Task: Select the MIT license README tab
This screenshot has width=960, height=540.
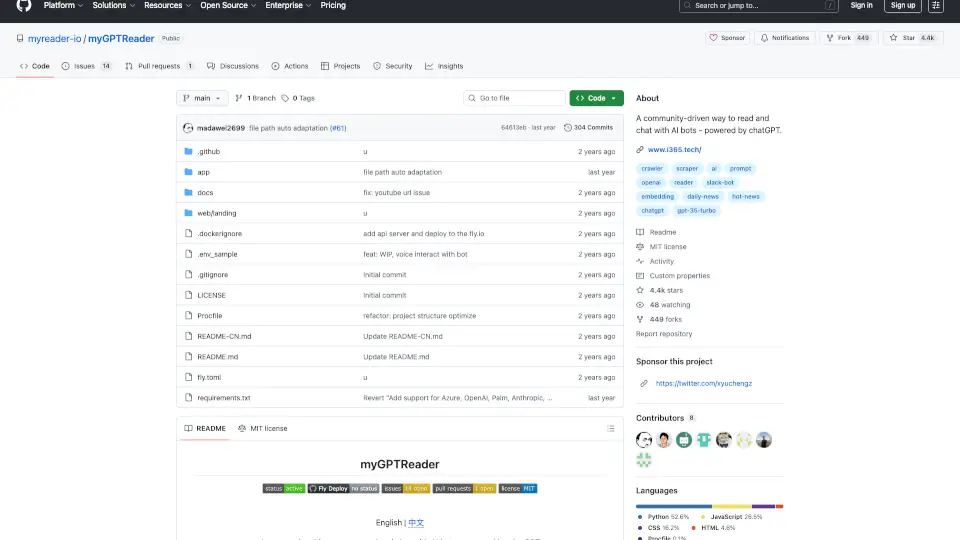Action: point(262,428)
